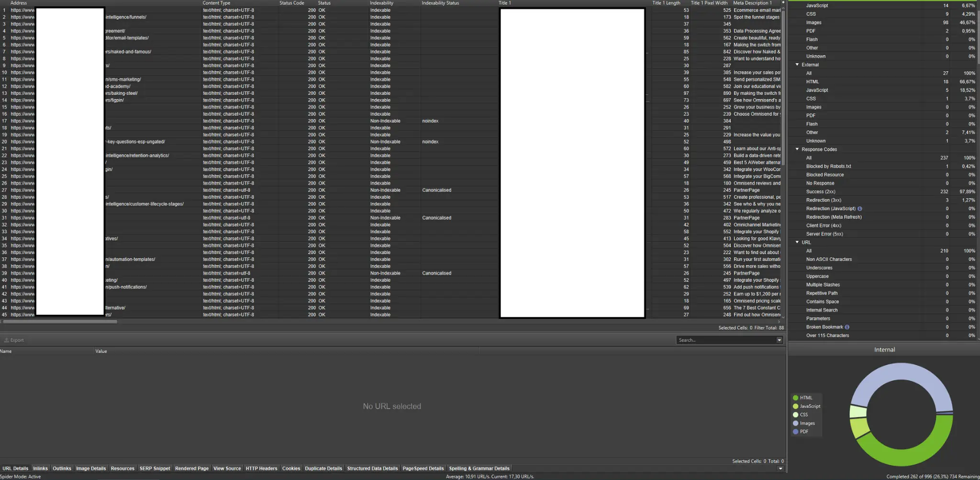Screen dimensions: 980x480
Task: Show the SERP Snippet tab
Action: pyautogui.click(x=155, y=469)
